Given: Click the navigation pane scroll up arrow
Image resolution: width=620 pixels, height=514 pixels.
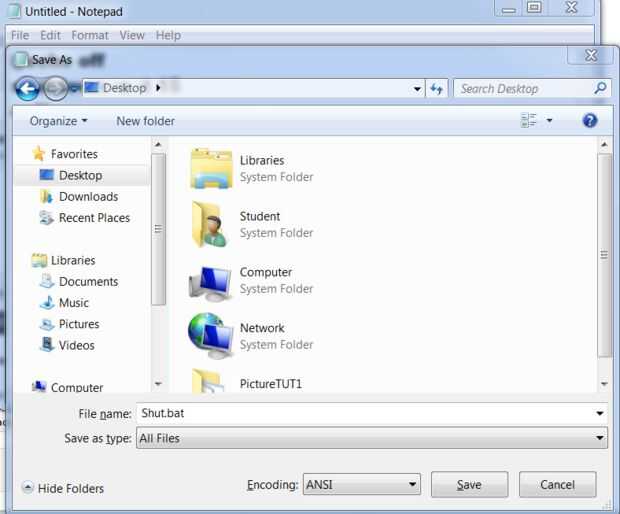Looking at the screenshot, I should click(x=158, y=144).
